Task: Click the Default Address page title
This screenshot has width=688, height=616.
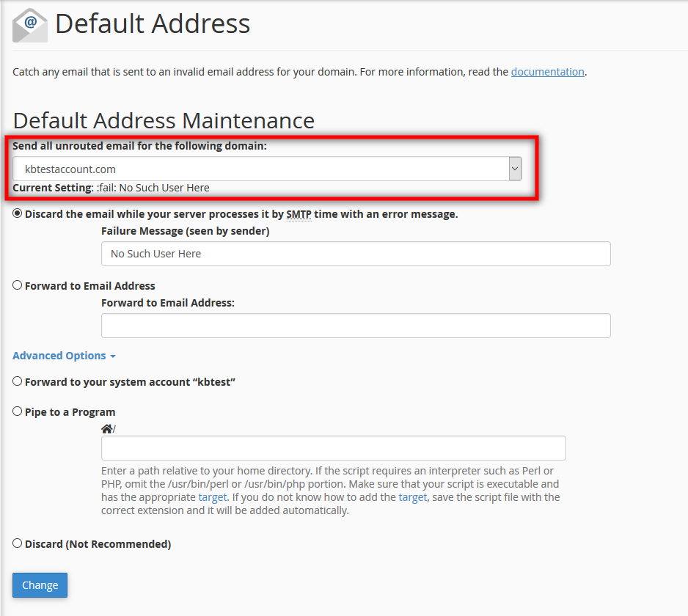Action: (153, 24)
